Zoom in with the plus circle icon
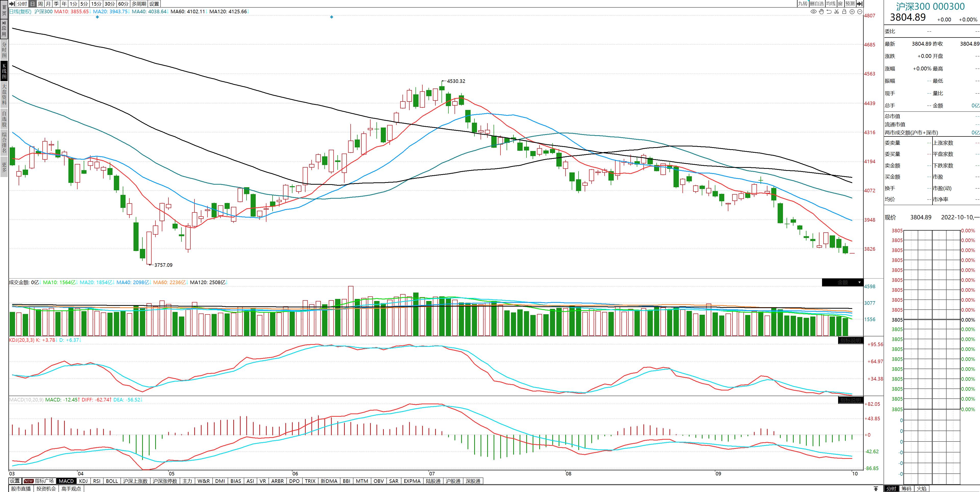The height and width of the screenshot is (492, 980). pos(852,12)
